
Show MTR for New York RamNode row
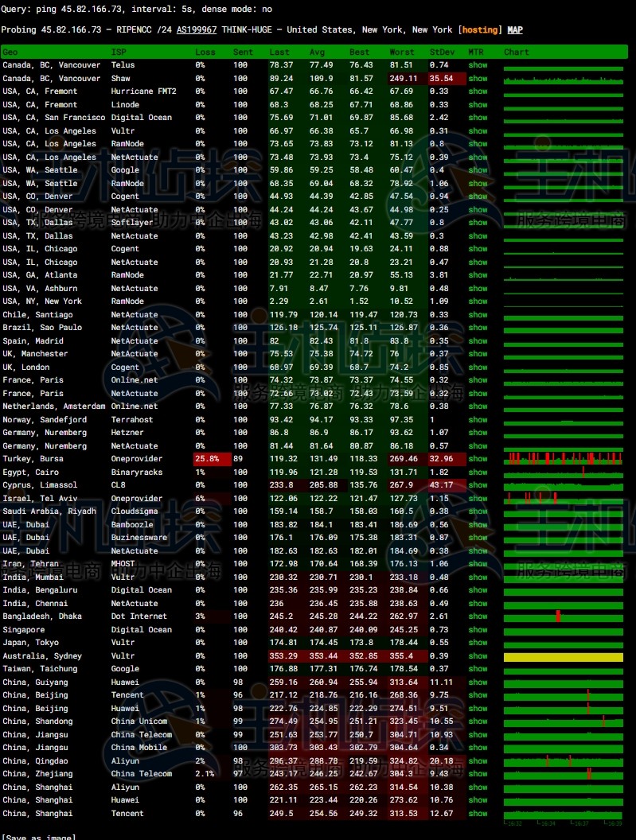point(478,301)
